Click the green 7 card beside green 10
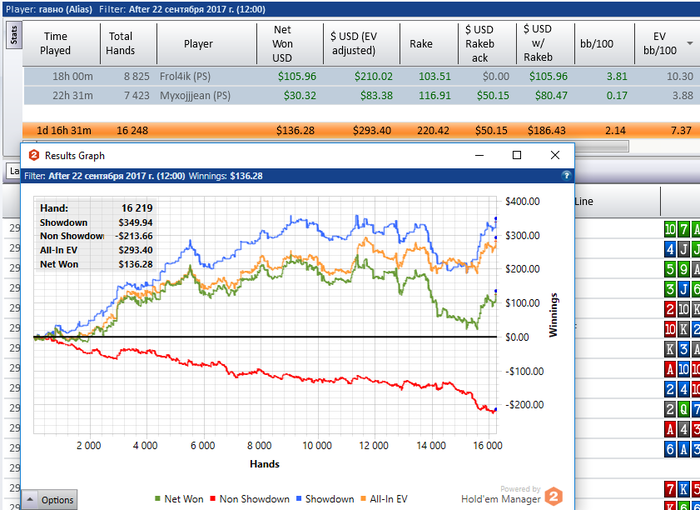Image resolution: width=700 pixels, height=510 pixels. [x=683, y=230]
